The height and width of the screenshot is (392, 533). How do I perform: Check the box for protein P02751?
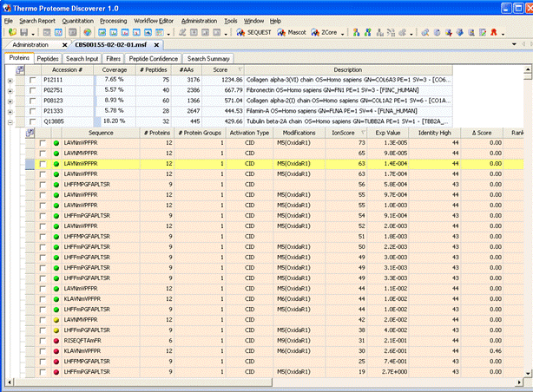[x=33, y=90]
